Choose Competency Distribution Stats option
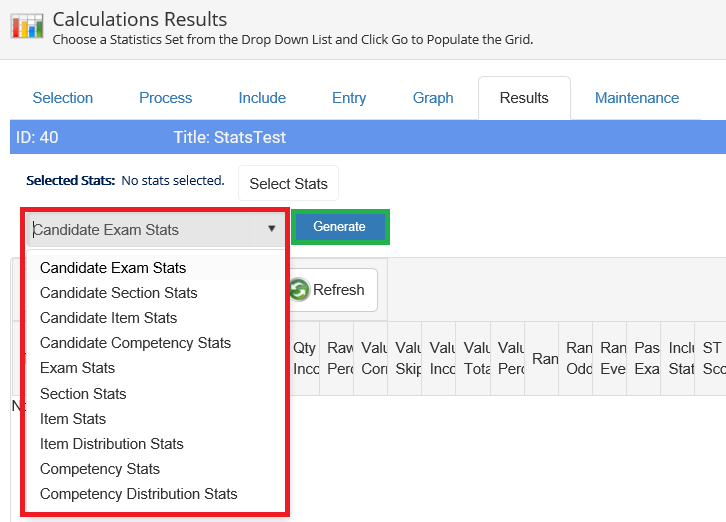The image size is (726, 522). coord(138,494)
